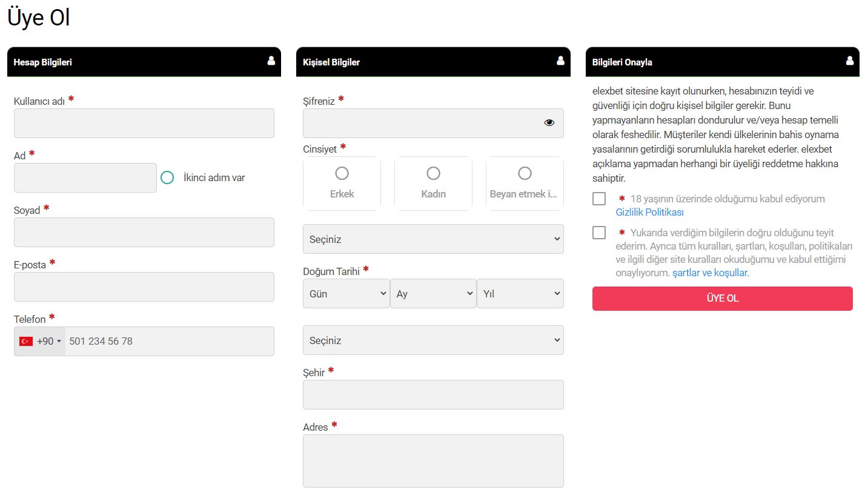Open the Gizlilik Politikası link

coord(649,212)
